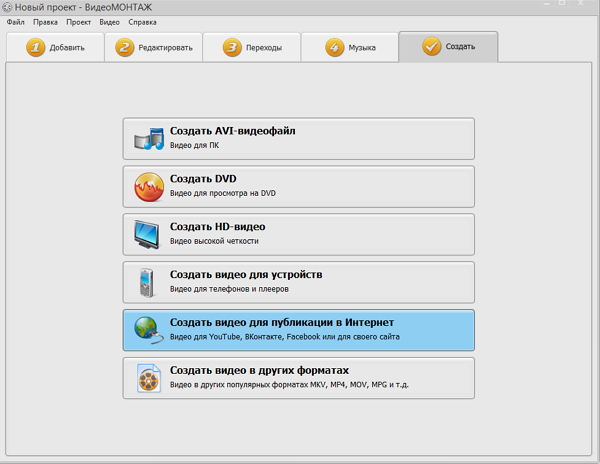This screenshot has height=464, width=600.
Task: Open the Справка menu
Action: 142,22
